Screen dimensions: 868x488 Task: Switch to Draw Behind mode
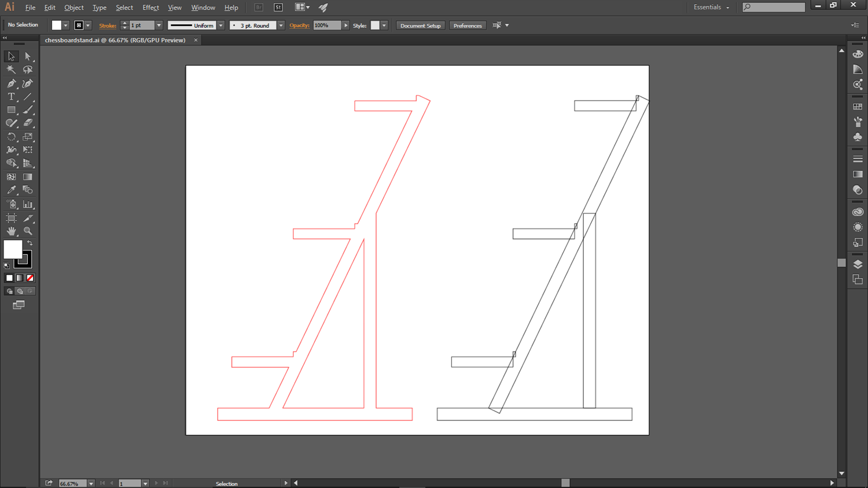(20, 291)
